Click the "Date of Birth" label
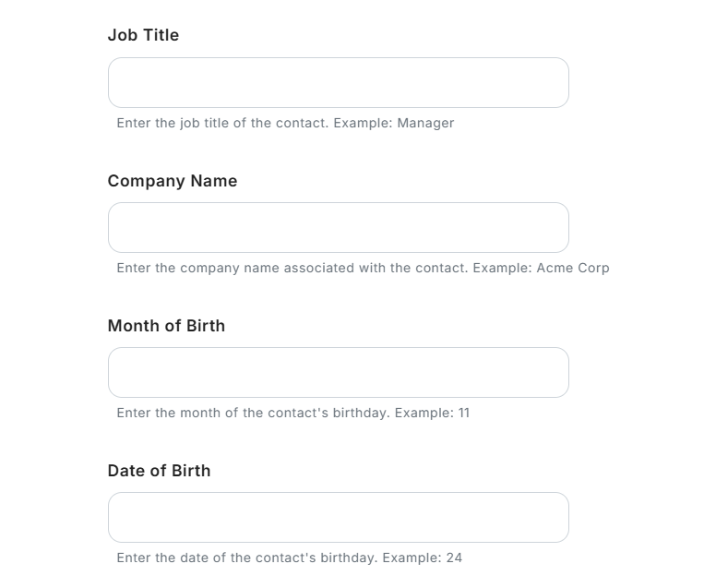This screenshot has width=704, height=588. click(x=159, y=471)
